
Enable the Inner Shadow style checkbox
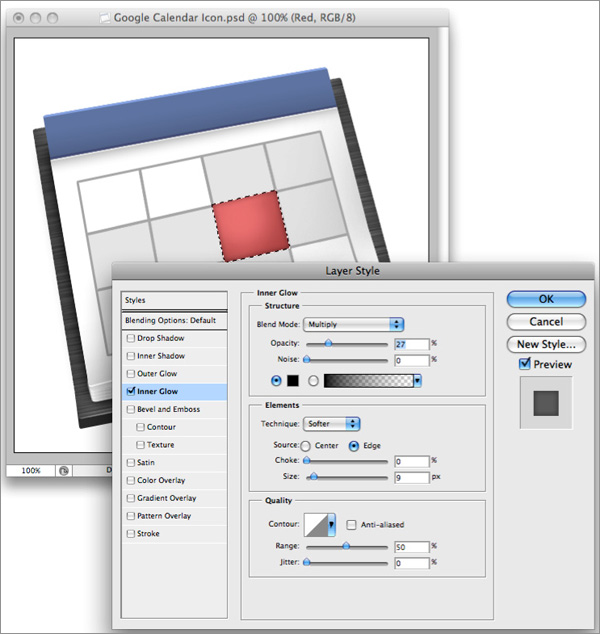click(x=131, y=356)
